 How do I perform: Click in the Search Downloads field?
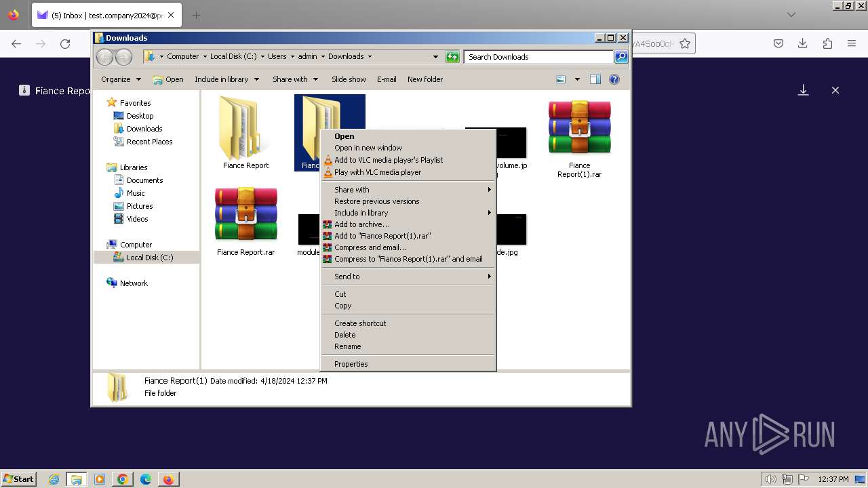(539, 57)
